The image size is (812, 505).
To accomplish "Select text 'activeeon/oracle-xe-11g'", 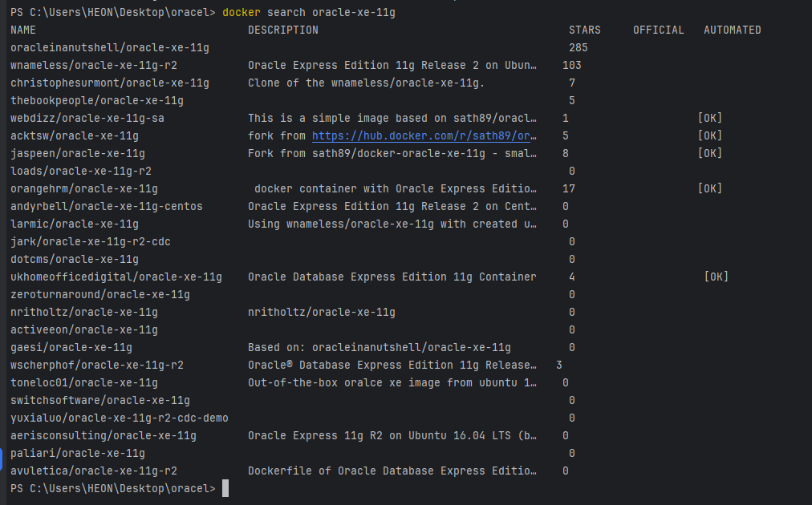I will 84,329.
